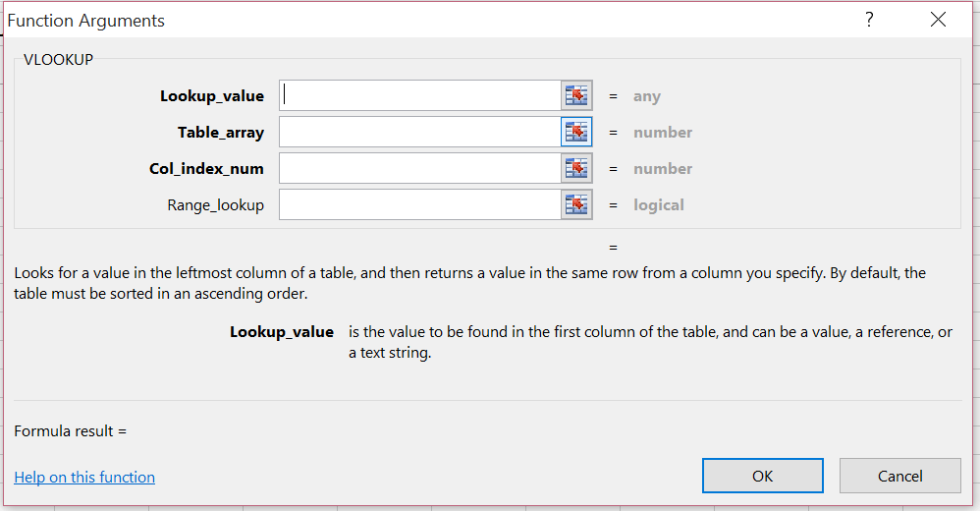Confirm the formula with OK
Image resolution: width=980 pixels, height=511 pixels.
click(762, 476)
